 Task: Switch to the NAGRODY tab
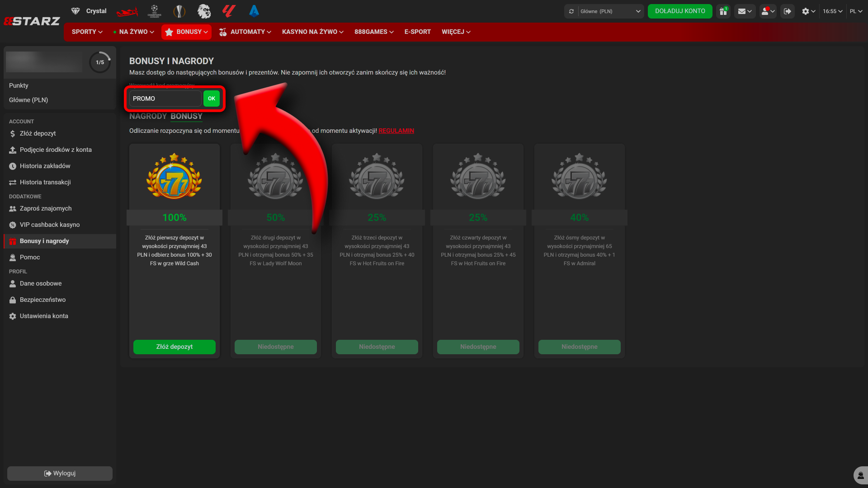pos(148,116)
